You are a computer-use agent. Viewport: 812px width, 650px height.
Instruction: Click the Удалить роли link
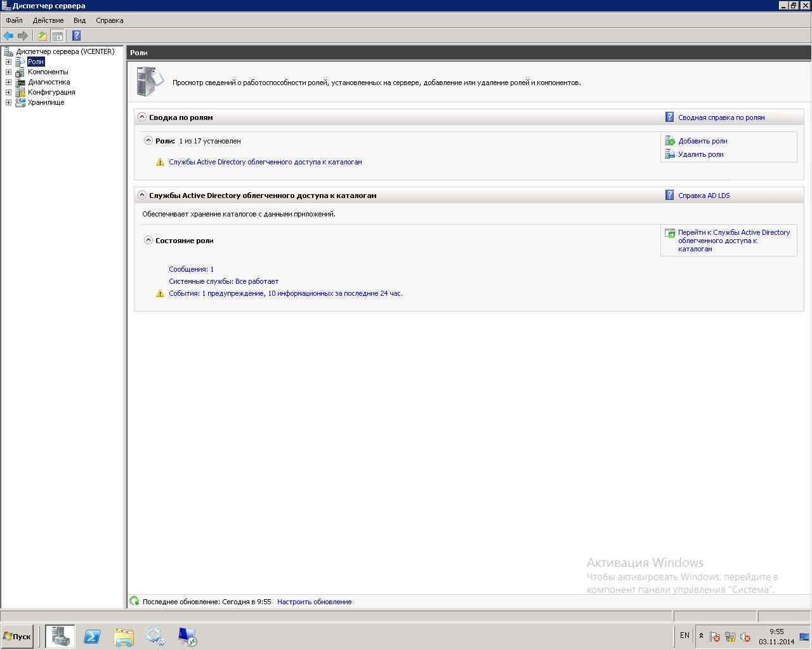click(701, 154)
